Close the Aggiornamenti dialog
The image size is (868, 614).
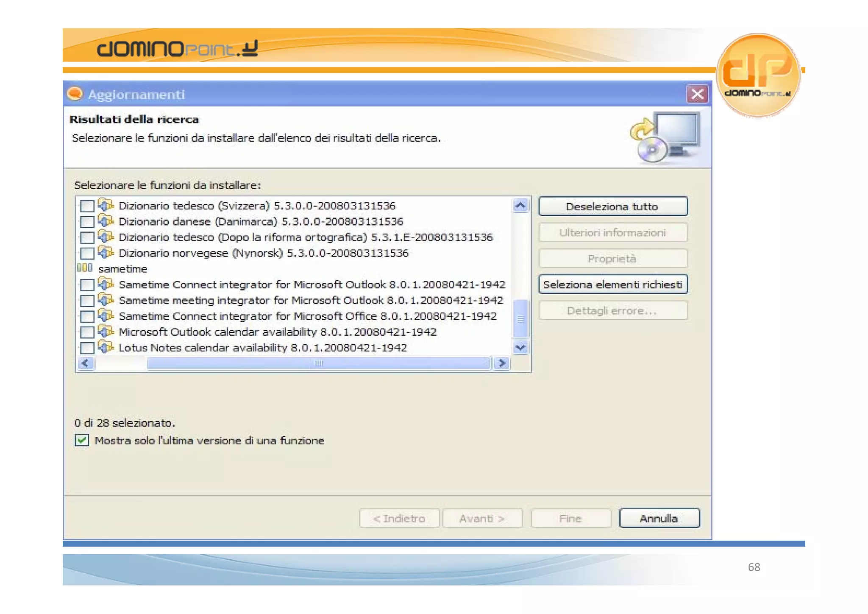pyautogui.click(x=697, y=94)
